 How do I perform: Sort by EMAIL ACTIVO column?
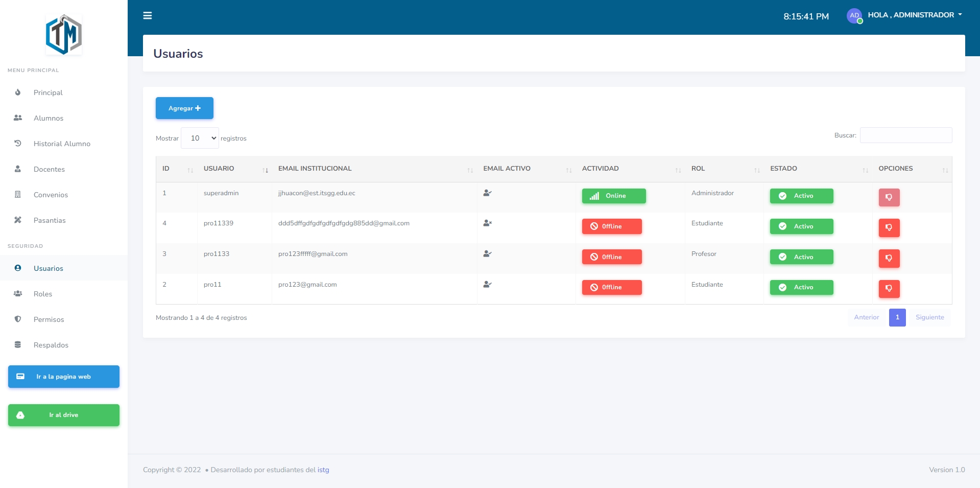click(527, 169)
